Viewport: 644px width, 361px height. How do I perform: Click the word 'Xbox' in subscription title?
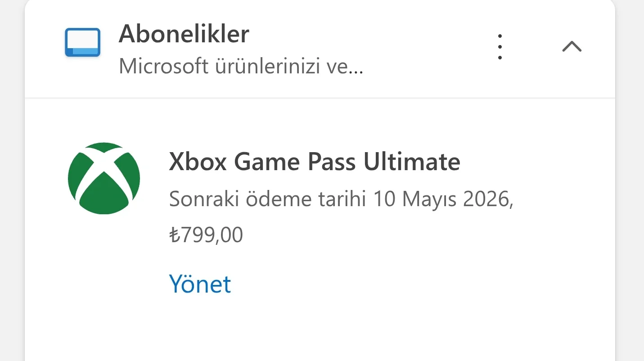(198, 162)
